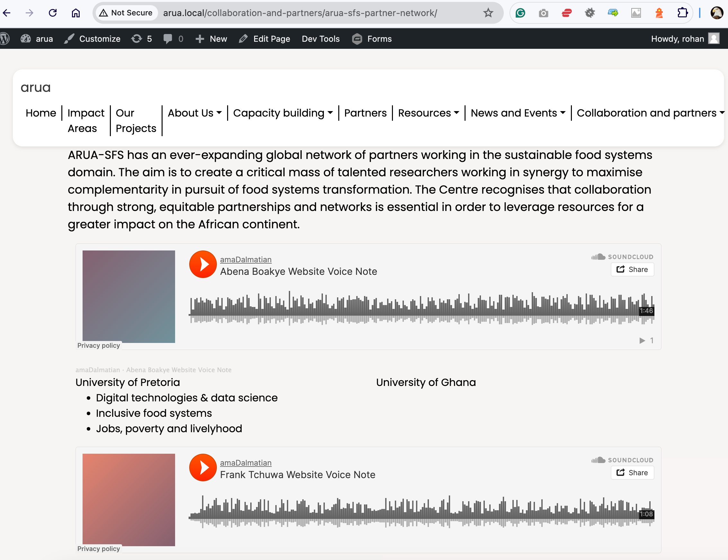
Task: Click the WordPress logo in admin bar
Action: point(5,39)
